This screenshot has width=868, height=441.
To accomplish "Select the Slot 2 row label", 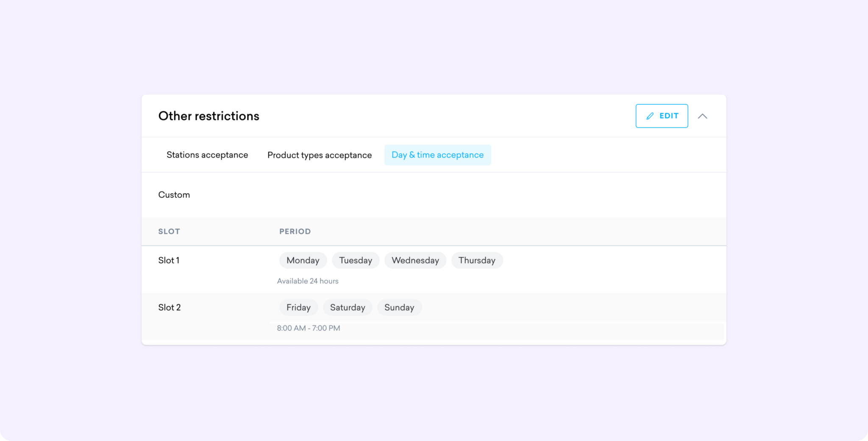I will 170,307.
